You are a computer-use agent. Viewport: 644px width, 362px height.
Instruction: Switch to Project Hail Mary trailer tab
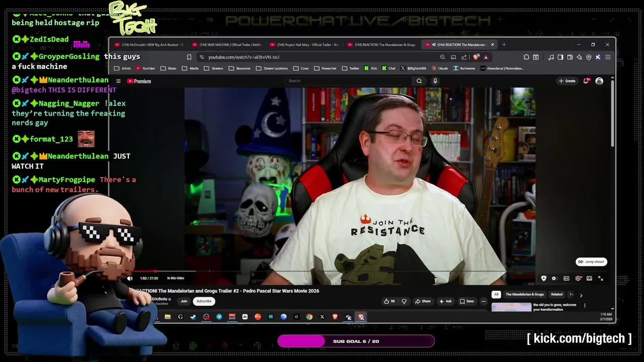coord(305,45)
